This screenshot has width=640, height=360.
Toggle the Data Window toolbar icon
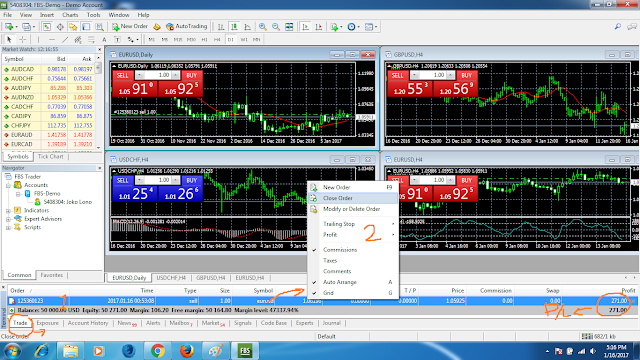click(60, 27)
